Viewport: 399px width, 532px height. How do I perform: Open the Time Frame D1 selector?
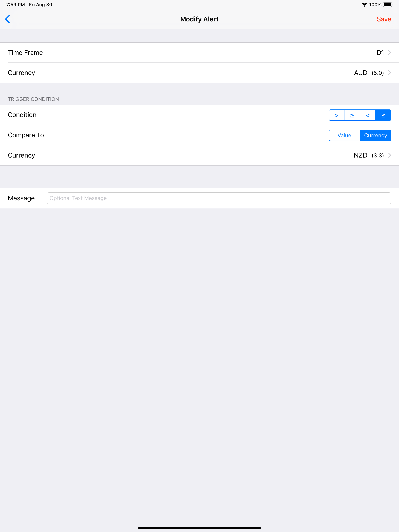pos(199,53)
